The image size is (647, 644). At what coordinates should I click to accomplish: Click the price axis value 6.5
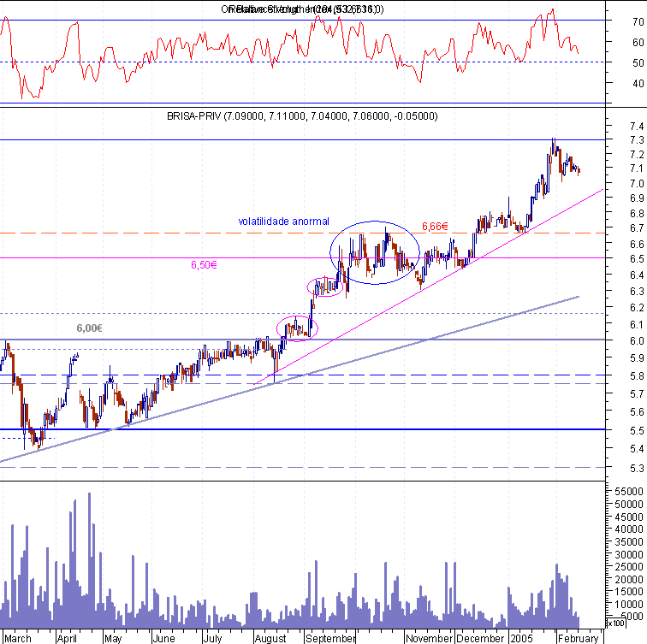pos(637,259)
